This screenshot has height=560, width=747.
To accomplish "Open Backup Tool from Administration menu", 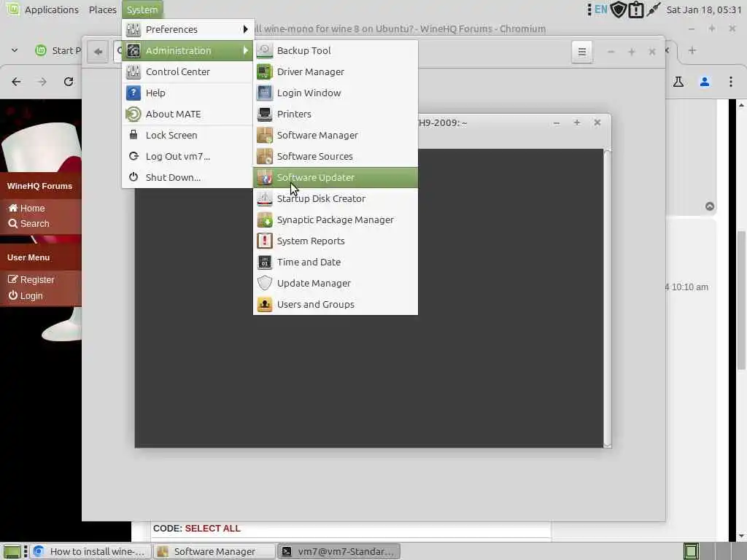I will pos(336,50).
